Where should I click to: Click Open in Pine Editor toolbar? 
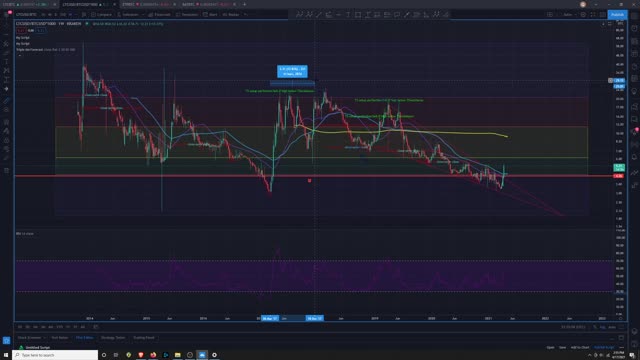point(550,347)
